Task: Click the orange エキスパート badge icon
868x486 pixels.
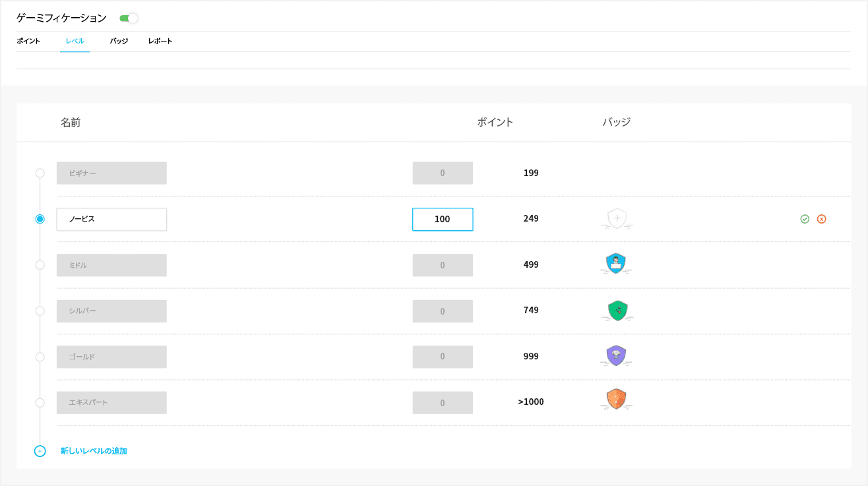Action: tap(616, 400)
